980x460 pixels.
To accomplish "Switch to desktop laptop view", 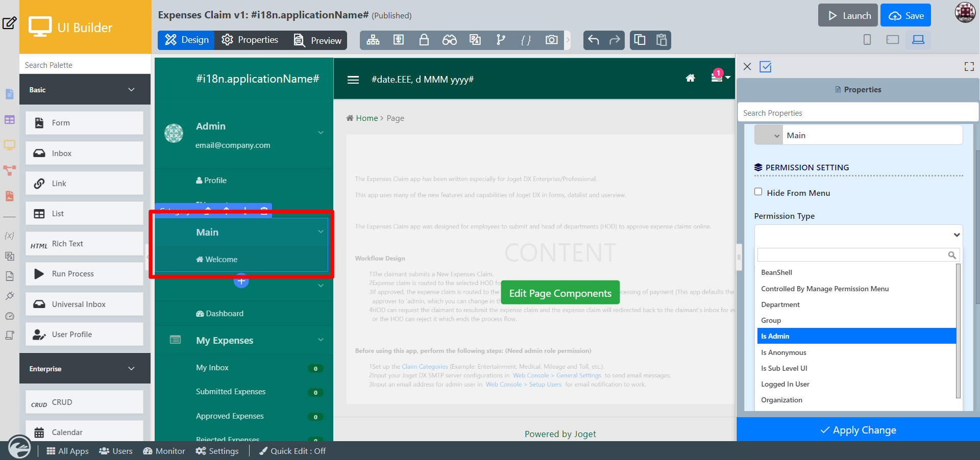I will pyautogui.click(x=918, y=40).
